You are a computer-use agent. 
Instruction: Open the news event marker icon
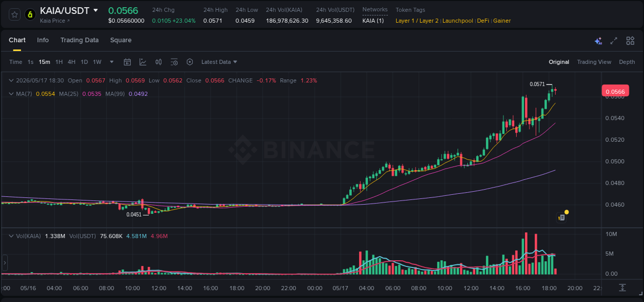point(562,217)
